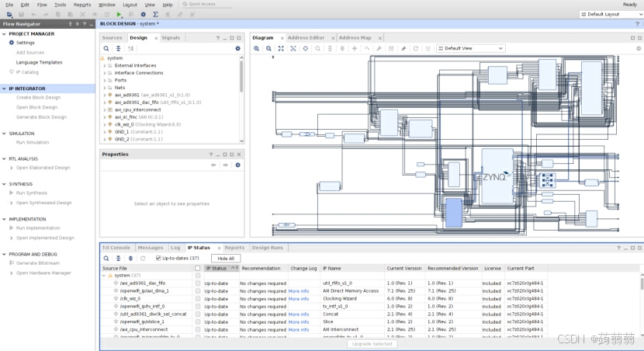Check the /axi_ad9361_dac_fifo row checkbox
Image resolution: width=644 pixels, height=351 pixels.
tap(198, 283)
